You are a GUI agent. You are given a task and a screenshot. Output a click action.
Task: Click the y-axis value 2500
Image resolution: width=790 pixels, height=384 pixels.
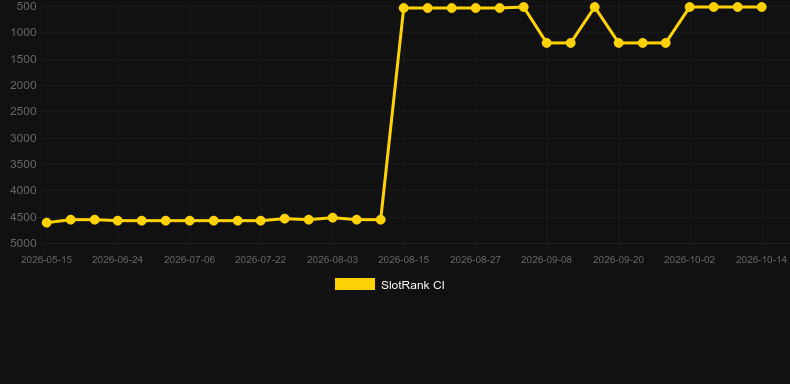(x=24, y=111)
